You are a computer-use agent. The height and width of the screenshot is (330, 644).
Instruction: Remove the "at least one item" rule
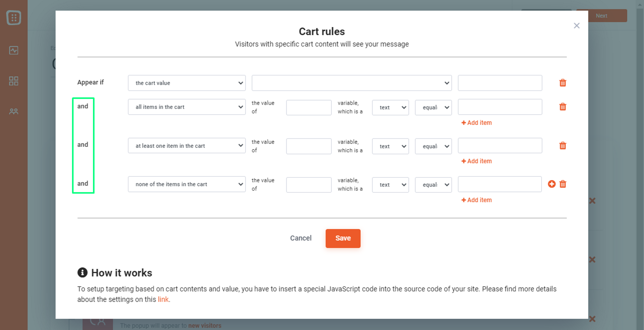(x=563, y=145)
